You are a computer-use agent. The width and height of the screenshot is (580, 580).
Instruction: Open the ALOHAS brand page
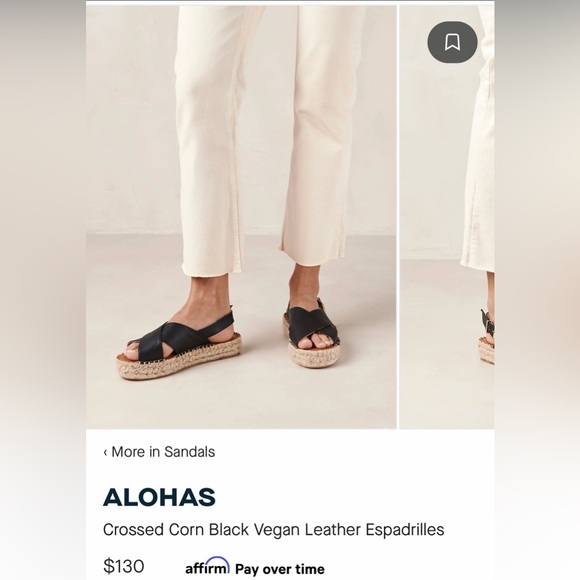159,497
